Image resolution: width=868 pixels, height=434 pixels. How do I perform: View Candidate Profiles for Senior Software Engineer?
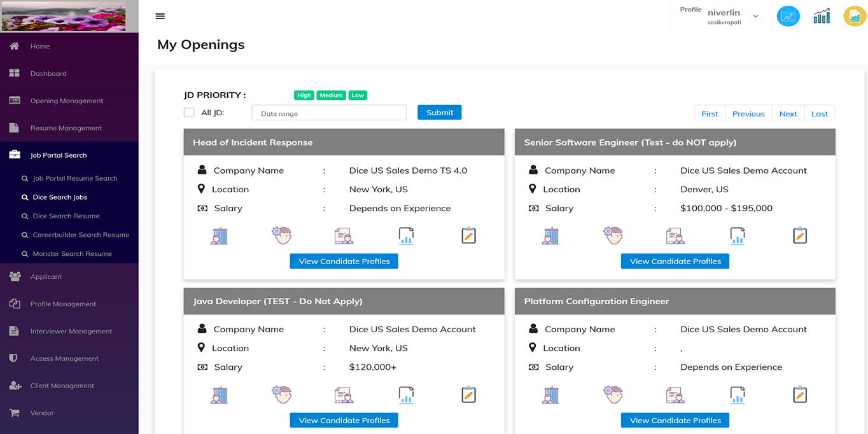click(675, 262)
